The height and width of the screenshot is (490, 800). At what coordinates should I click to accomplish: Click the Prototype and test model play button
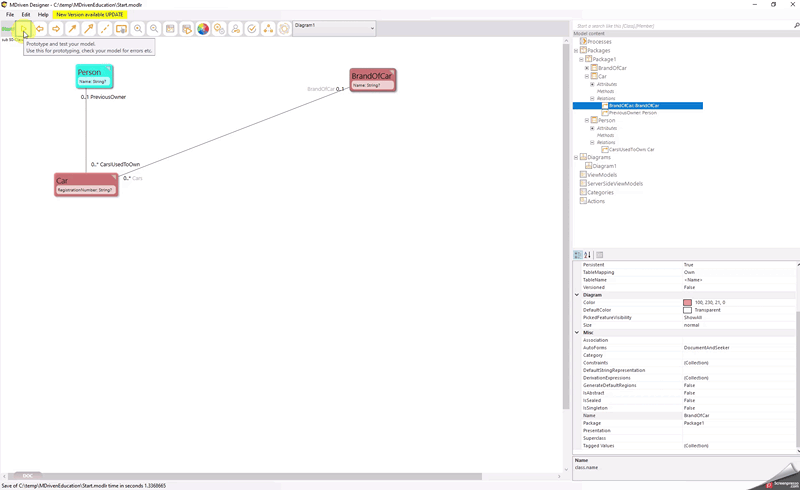click(23, 29)
